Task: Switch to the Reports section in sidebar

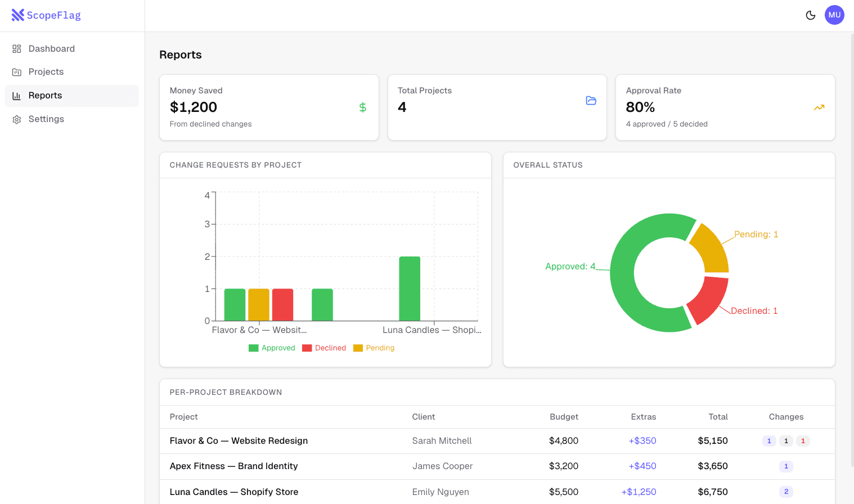Action: (x=45, y=95)
